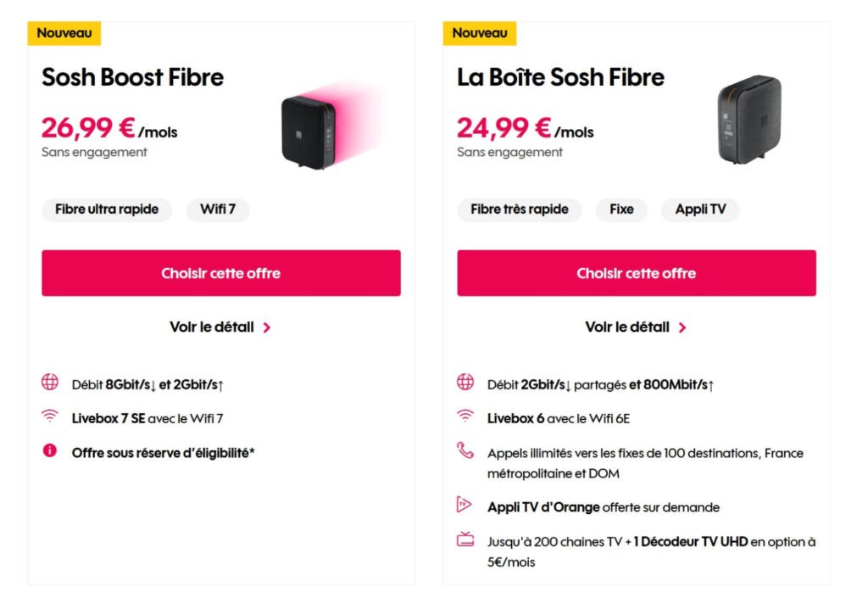The image size is (868, 598).
Task: Click Choisir cette offre for La Boîte Sosh Fibre
Action: tap(637, 273)
